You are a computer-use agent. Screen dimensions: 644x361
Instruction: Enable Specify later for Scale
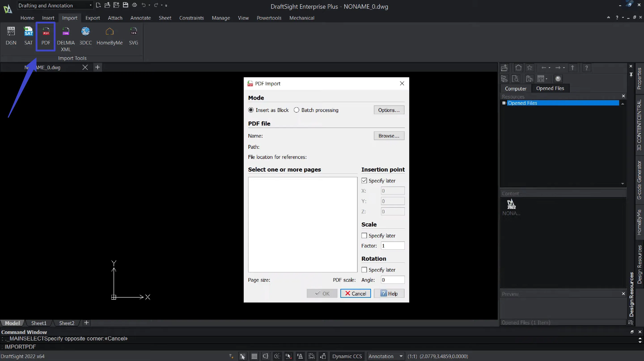coord(364,235)
